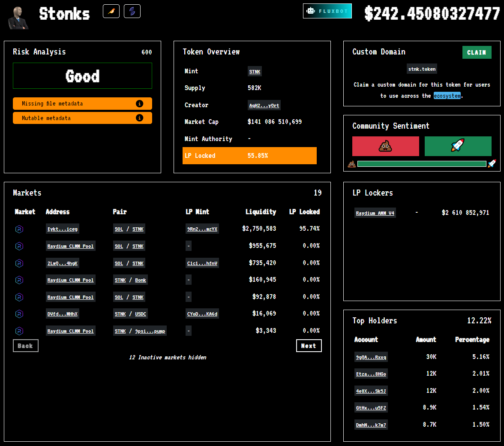Open holder account 9gQA...Rxxq
The height and width of the screenshot is (446, 504).
(371, 357)
